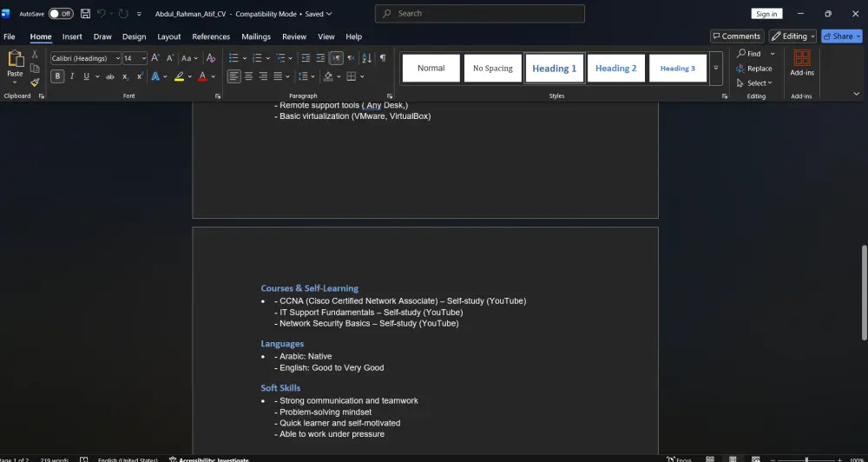Viewport: 868px width, 462px height.
Task: Open the Add-ins gallery
Action: (x=802, y=63)
